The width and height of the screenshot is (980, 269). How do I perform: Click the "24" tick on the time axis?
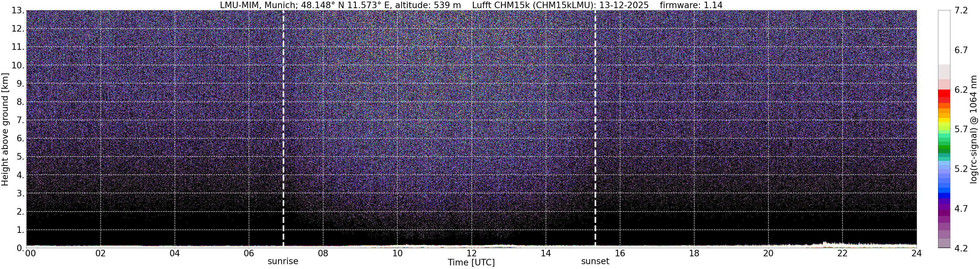[x=917, y=253]
